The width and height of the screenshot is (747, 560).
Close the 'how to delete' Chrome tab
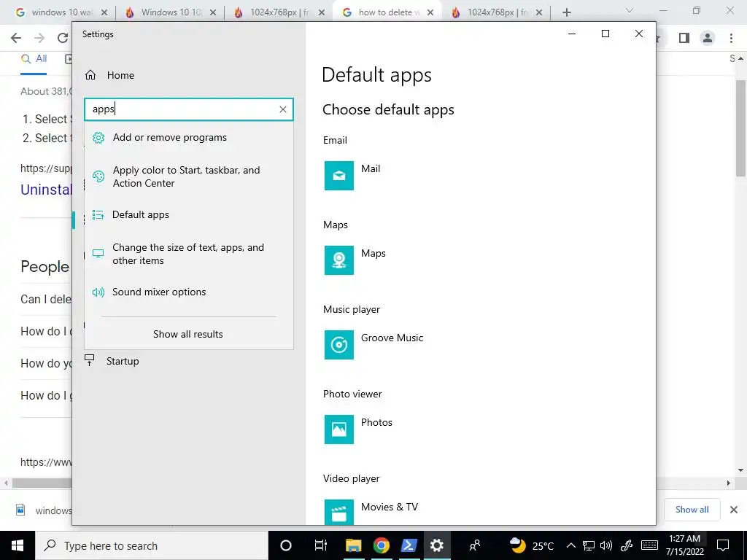[x=430, y=12]
